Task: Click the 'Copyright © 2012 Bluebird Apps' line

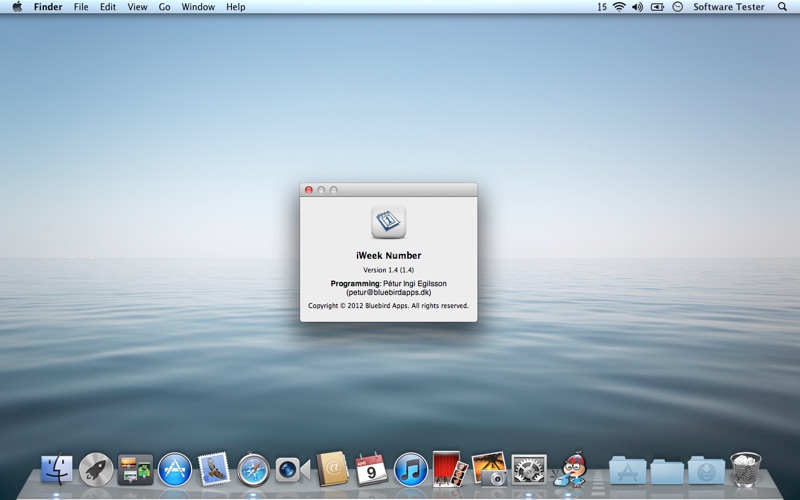Action: (388, 306)
